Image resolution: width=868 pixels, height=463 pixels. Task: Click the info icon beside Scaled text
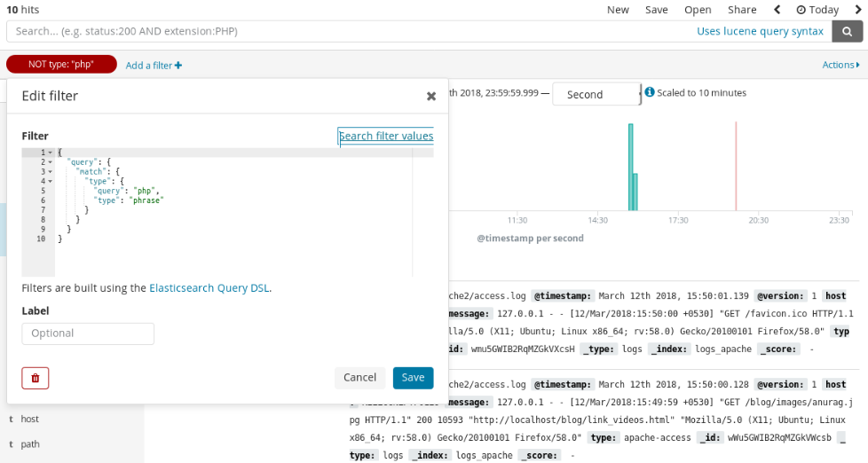pyautogui.click(x=650, y=92)
